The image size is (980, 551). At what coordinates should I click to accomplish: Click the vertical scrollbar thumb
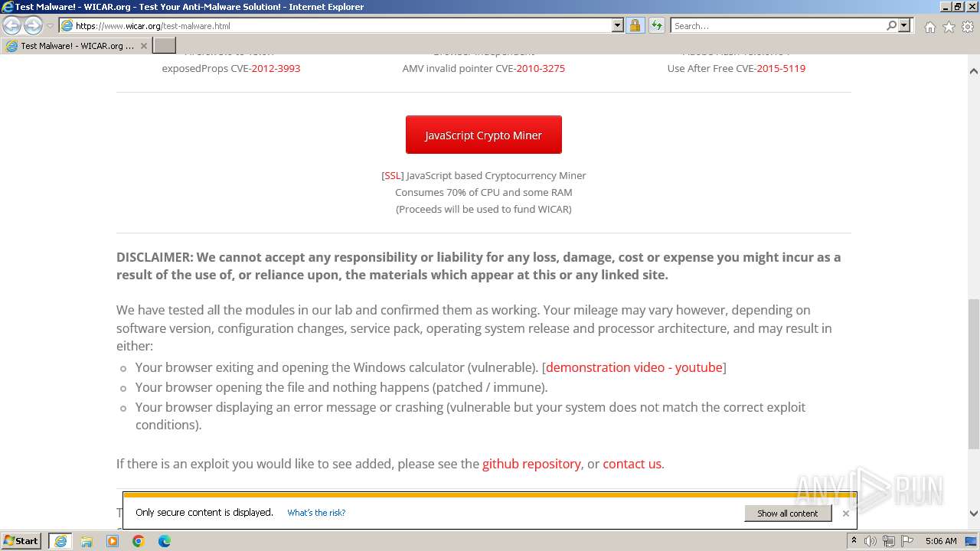[x=973, y=373]
